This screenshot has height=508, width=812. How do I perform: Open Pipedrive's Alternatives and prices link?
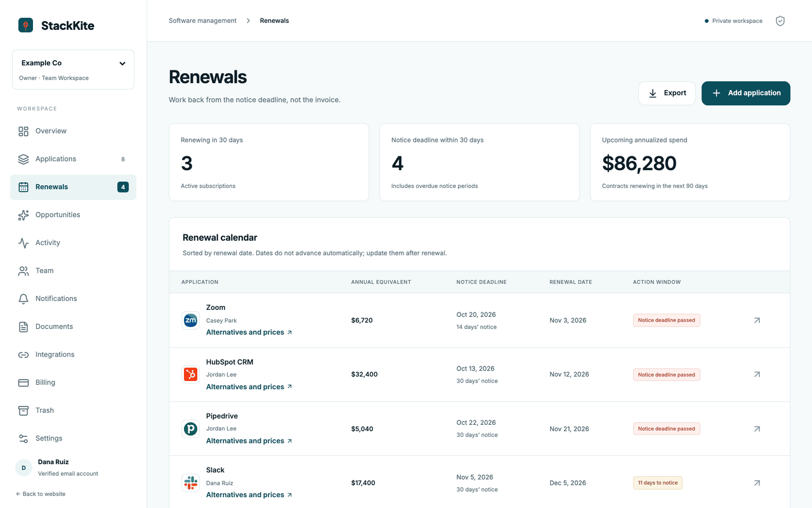[x=249, y=441]
